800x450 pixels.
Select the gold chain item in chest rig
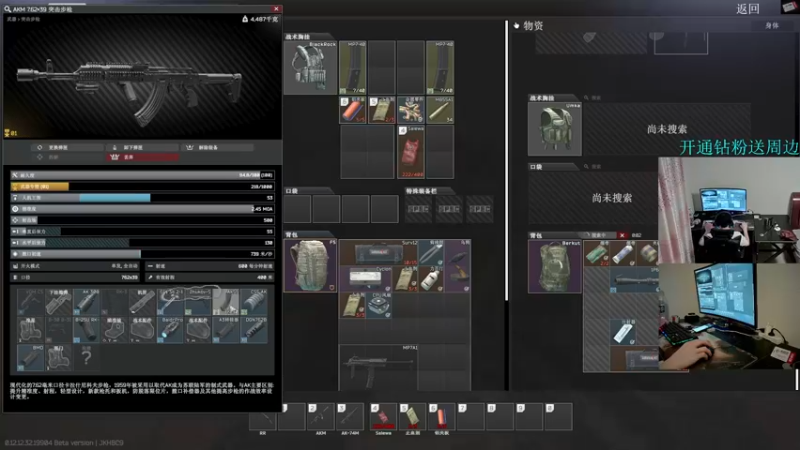[x=411, y=110]
